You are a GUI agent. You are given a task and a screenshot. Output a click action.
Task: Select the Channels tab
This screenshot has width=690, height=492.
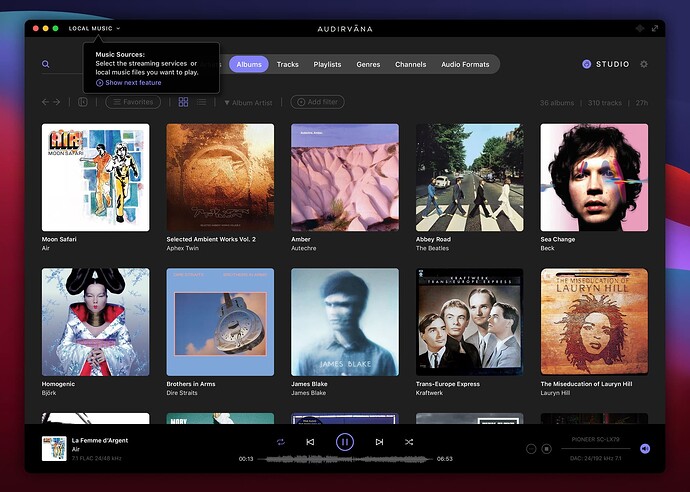410,64
